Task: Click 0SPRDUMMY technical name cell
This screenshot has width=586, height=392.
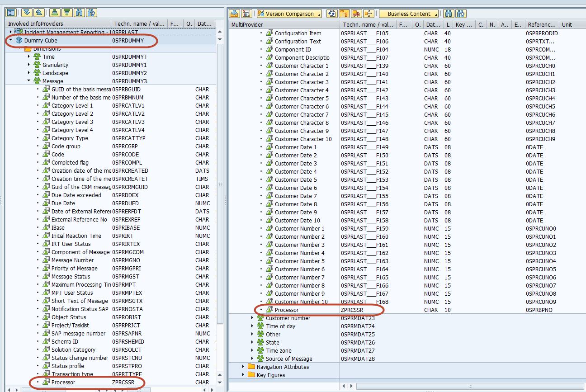Action: tap(128, 40)
